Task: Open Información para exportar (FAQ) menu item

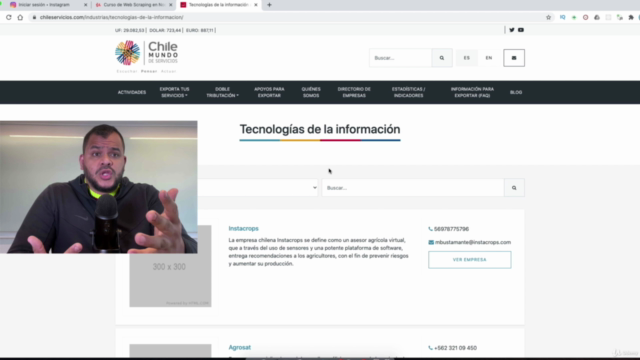Action: 472,92
